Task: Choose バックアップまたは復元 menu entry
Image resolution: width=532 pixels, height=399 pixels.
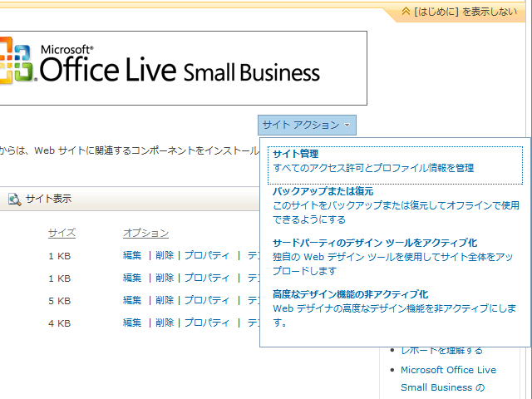Action: tap(395, 205)
